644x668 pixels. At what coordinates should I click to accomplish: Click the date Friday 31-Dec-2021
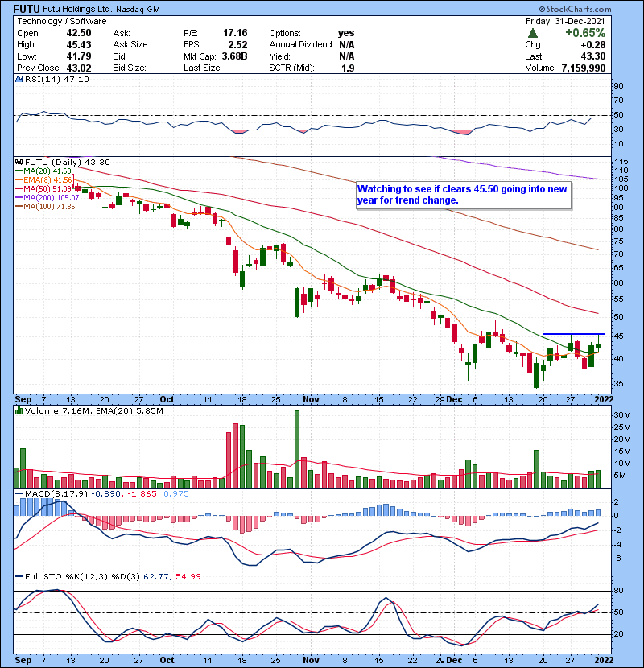[x=565, y=21]
